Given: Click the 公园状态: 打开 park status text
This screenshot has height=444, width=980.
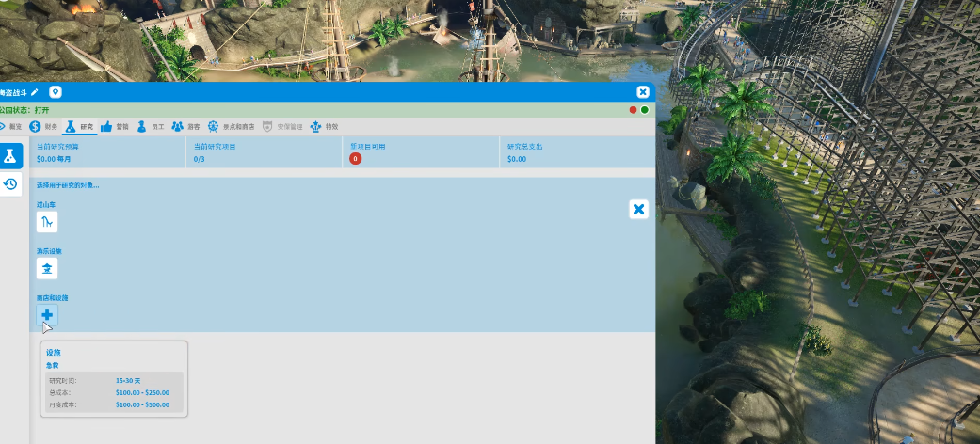Looking at the screenshot, I should tap(24, 110).
